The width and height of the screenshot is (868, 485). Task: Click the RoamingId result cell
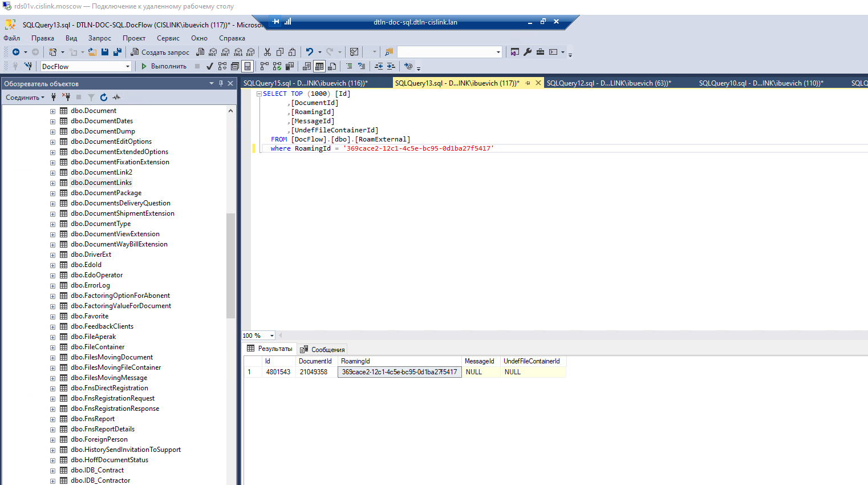pyautogui.click(x=399, y=372)
